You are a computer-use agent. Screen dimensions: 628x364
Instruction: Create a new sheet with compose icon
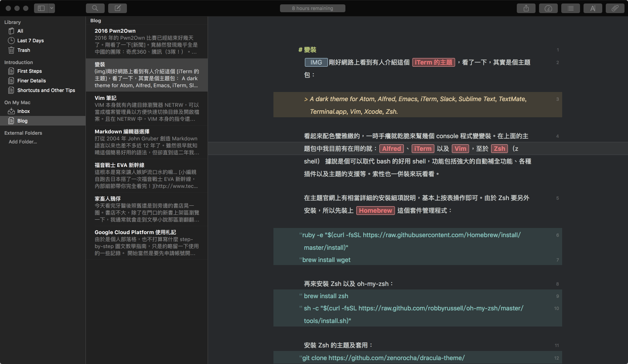coord(117,8)
